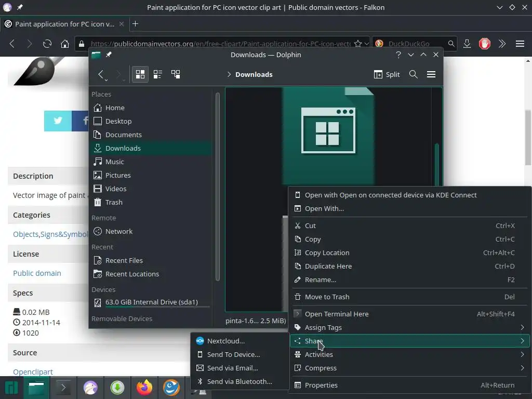Open Dolphin back history dropdown arrow

click(106, 81)
